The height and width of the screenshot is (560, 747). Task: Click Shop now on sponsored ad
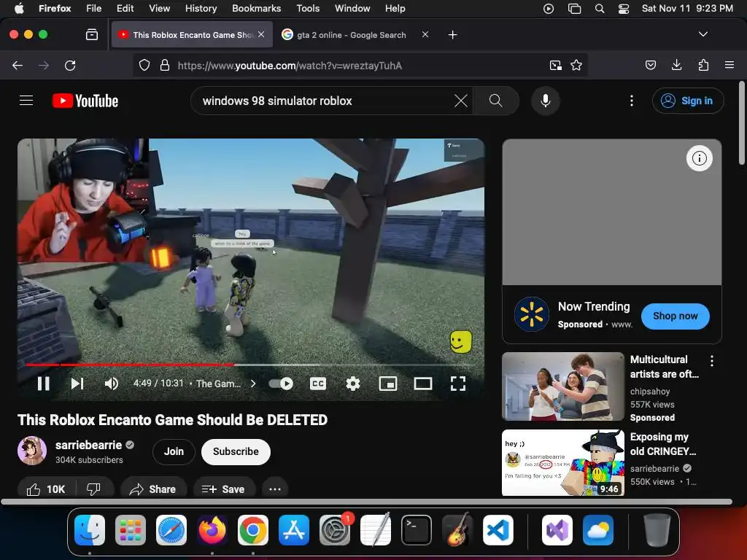coord(675,316)
